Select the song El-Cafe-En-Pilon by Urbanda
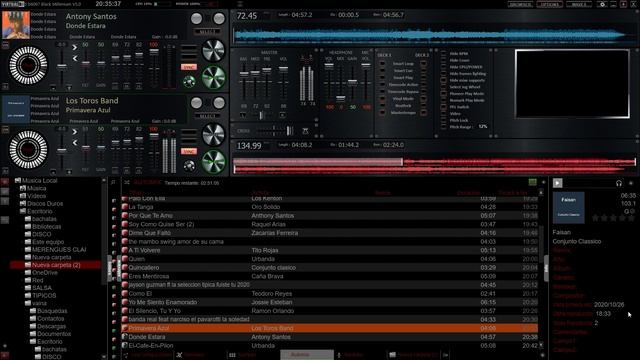 [x=330, y=346]
